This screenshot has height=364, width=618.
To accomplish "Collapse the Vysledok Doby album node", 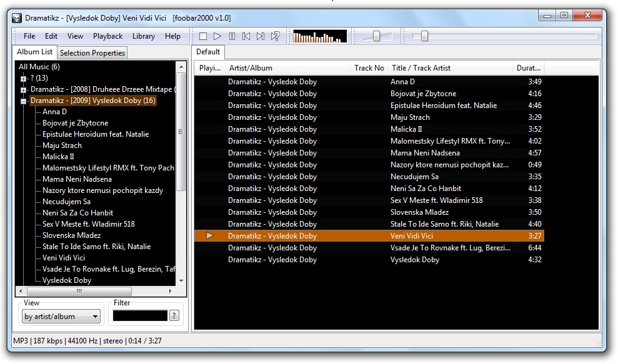I will [24, 101].
